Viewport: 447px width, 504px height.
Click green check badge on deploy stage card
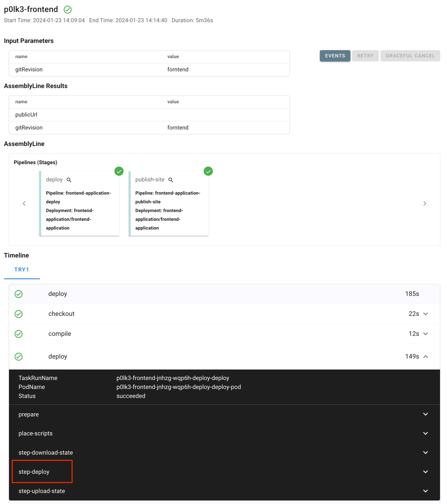coord(119,171)
